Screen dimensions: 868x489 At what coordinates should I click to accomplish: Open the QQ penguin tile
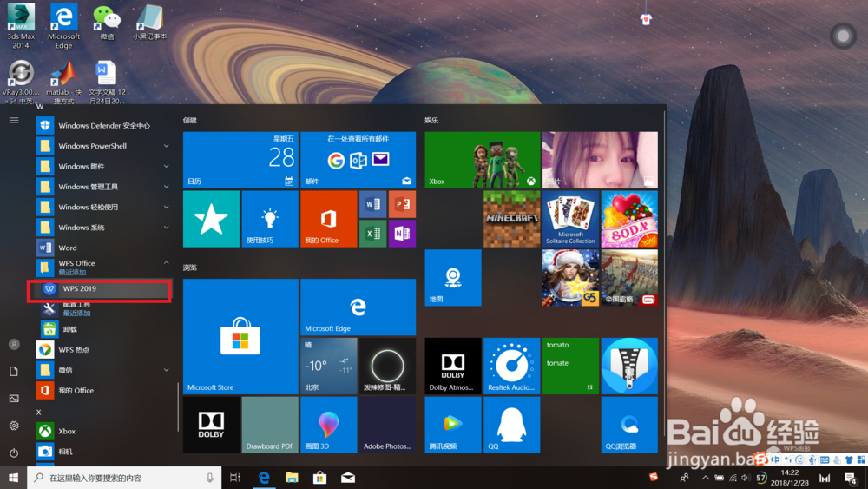[x=511, y=425]
